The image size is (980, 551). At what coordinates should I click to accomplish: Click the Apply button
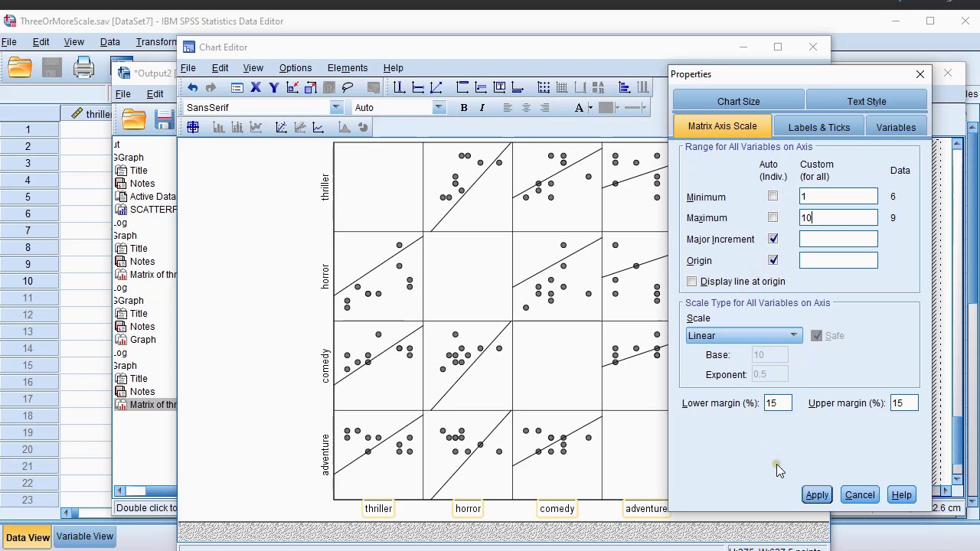click(x=817, y=495)
